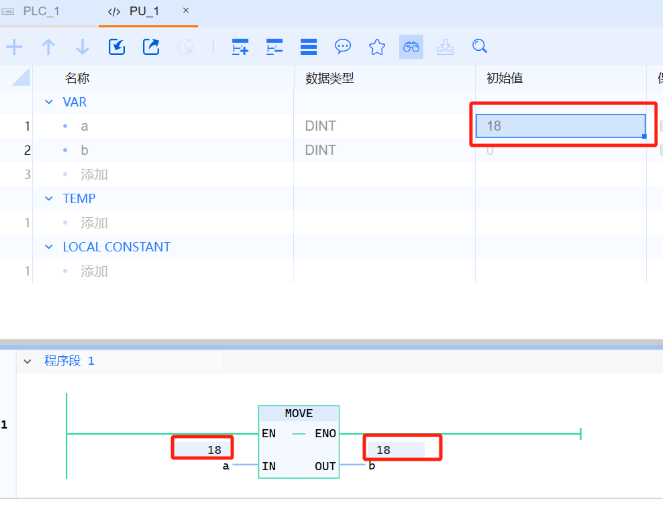Image resolution: width=663 pixels, height=507 pixels.
Task: Select the PU_1 tab
Action: click(143, 11)
